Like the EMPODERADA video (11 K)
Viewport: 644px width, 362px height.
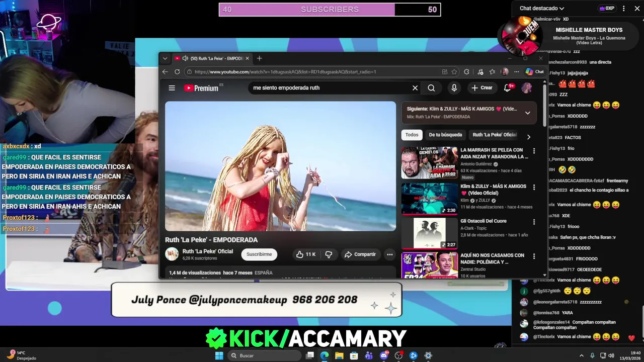(x=305, y=254)
